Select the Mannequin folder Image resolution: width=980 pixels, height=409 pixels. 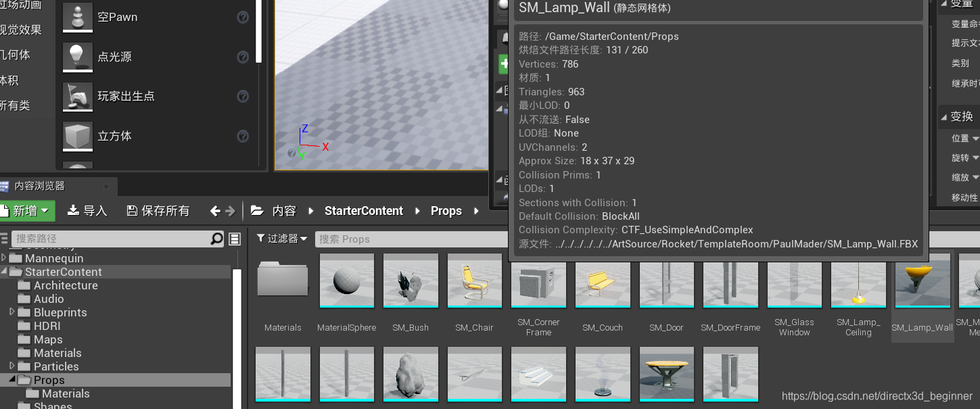coord(54,258)
